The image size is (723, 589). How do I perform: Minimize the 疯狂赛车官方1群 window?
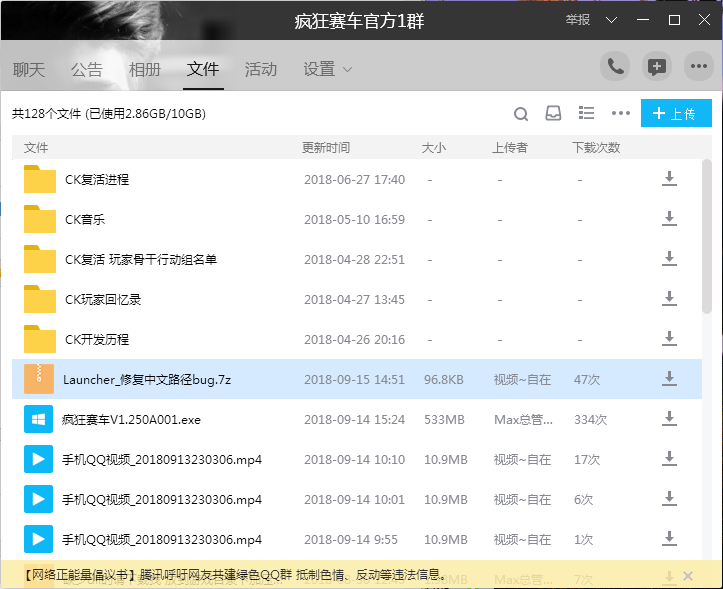click(x=643, y=20)
